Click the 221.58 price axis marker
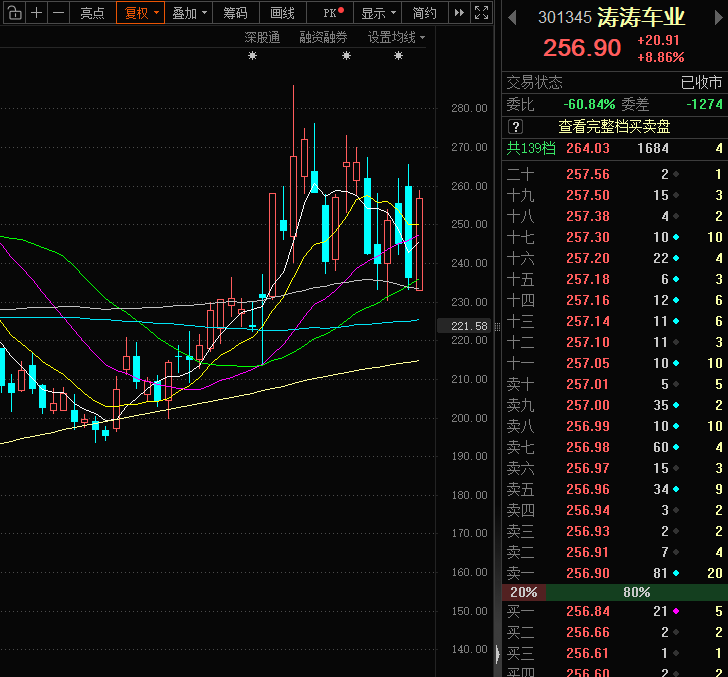This screenshot has height=677, width=728. pos(464,326)
